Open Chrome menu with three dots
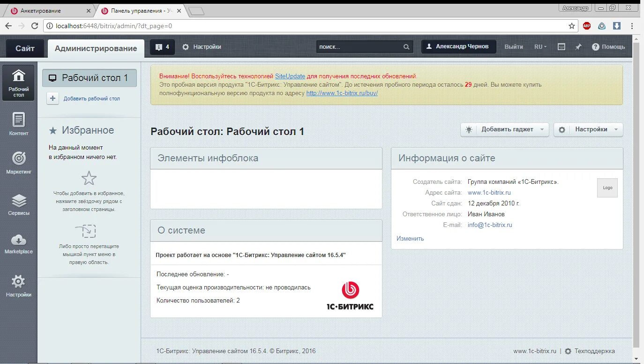This screenshot has width=644, height=364. (x=632, y=26)
